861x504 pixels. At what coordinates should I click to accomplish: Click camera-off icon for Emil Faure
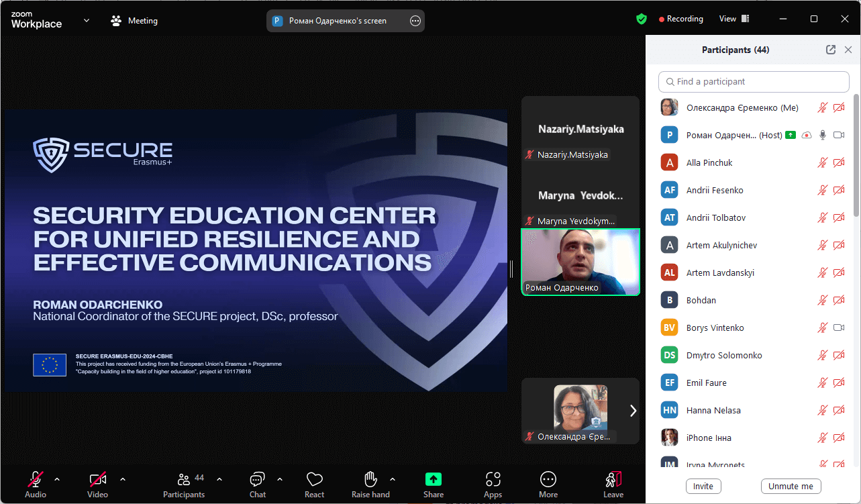tap(839, 383)
